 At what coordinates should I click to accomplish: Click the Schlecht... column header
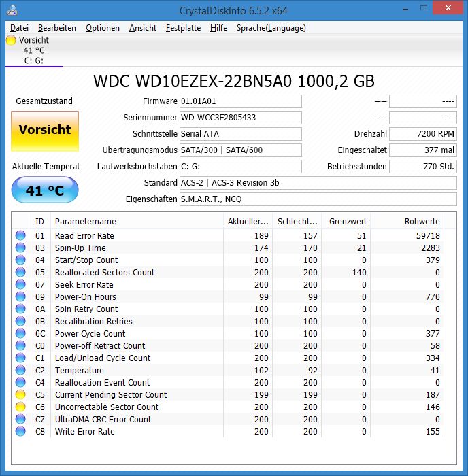(x=297, y=221)
